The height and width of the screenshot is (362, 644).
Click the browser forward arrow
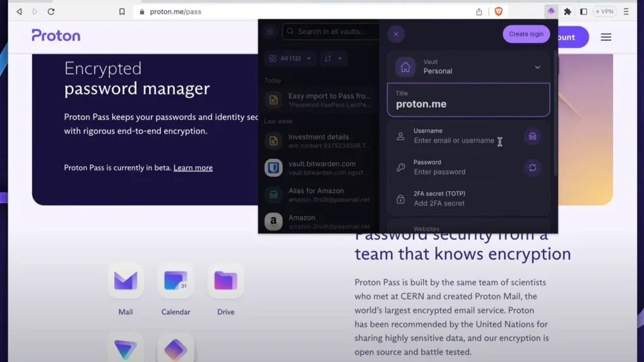click(35, 11)
